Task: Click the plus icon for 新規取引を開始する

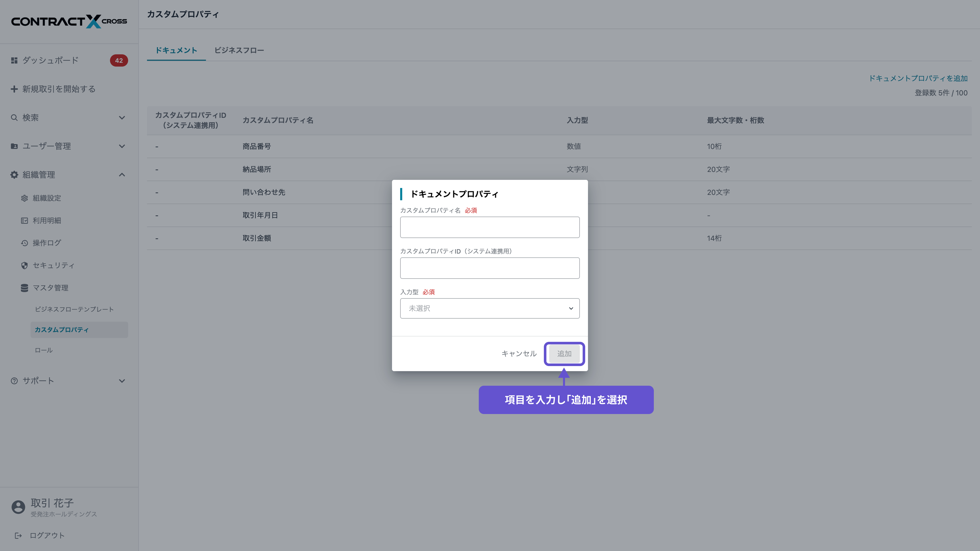Action: [15, 89]
